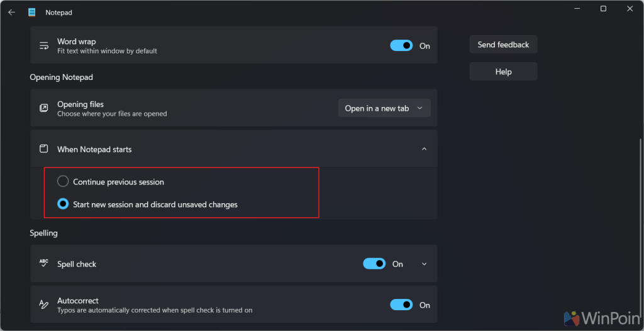The height and width of the screenshot is (331, 644).
Task: Select Start new session radio button
Action: pos(63,204)
